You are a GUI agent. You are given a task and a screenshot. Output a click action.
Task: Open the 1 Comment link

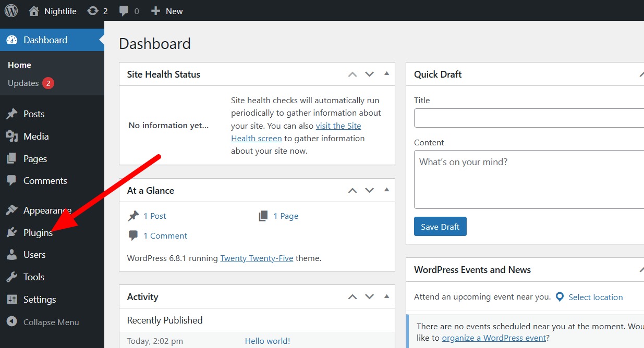(x=165, y=235)
